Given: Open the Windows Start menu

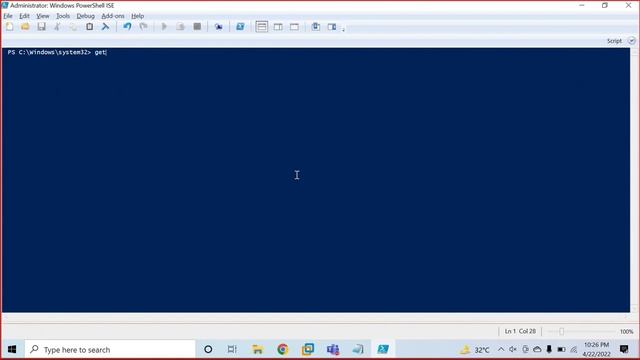Looking at the screenshot, I should pos(12,349).
